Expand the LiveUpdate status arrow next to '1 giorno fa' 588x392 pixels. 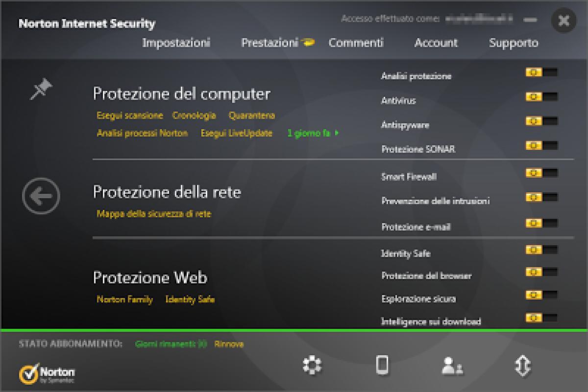[337, 133]
